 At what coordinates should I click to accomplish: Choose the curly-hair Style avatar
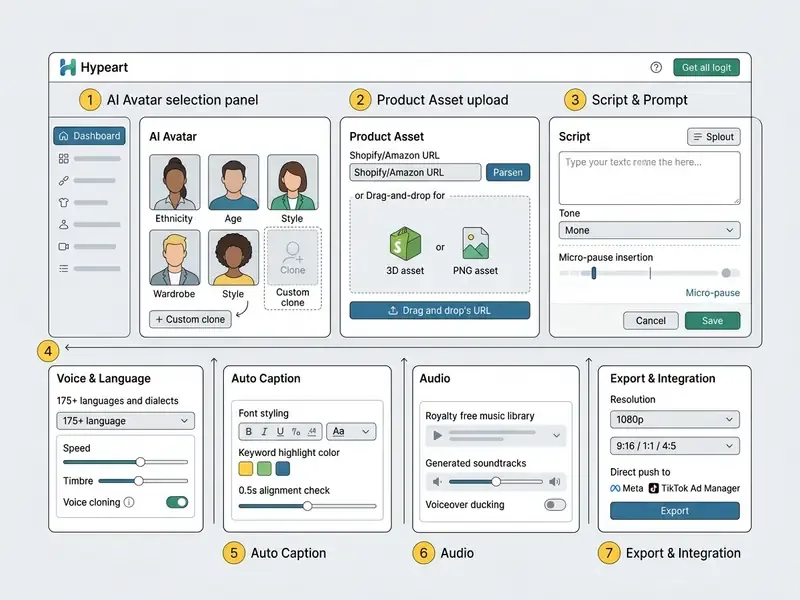coord(233,258)
